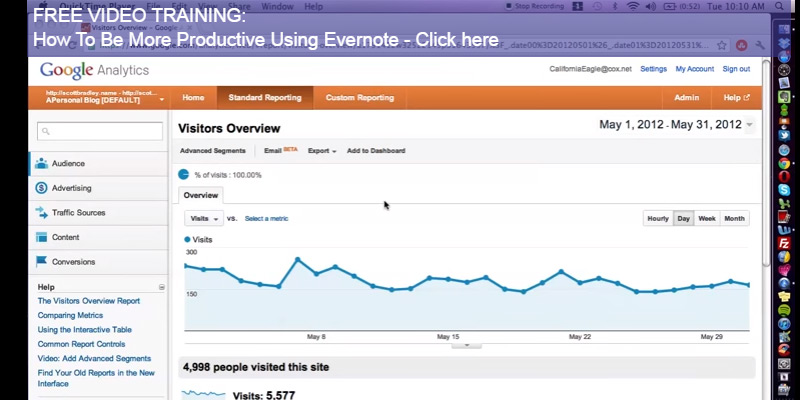Click the page's vertical scrollbar
800x400 pixels.
[766, 162]
